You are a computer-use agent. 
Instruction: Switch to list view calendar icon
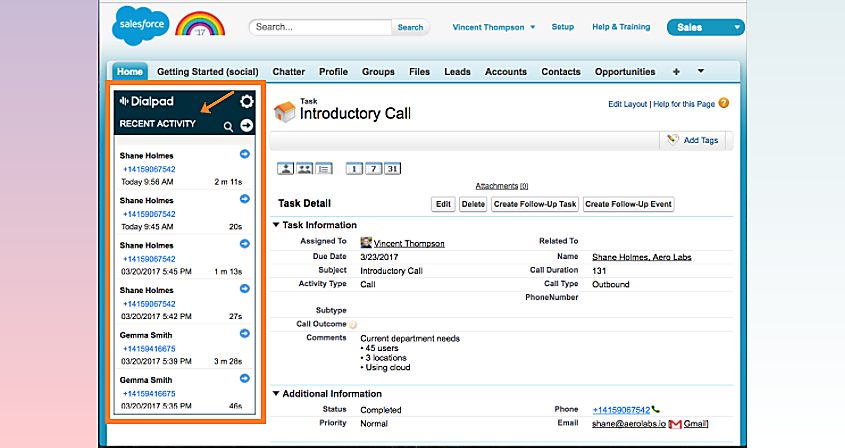pos(324,169)
